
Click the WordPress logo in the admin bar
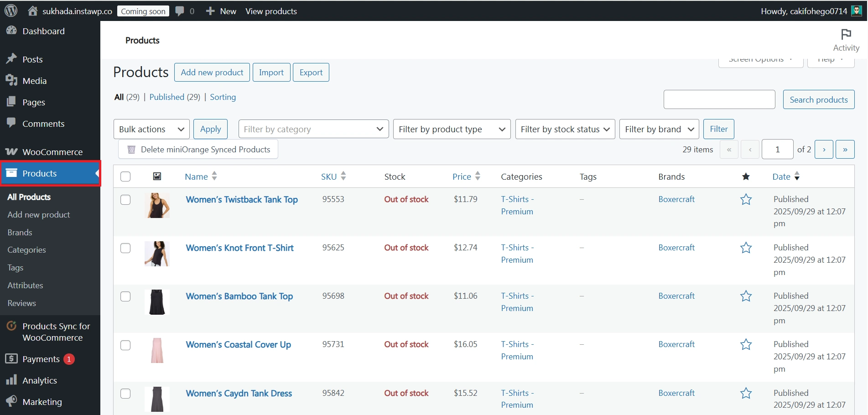[10, 10]
